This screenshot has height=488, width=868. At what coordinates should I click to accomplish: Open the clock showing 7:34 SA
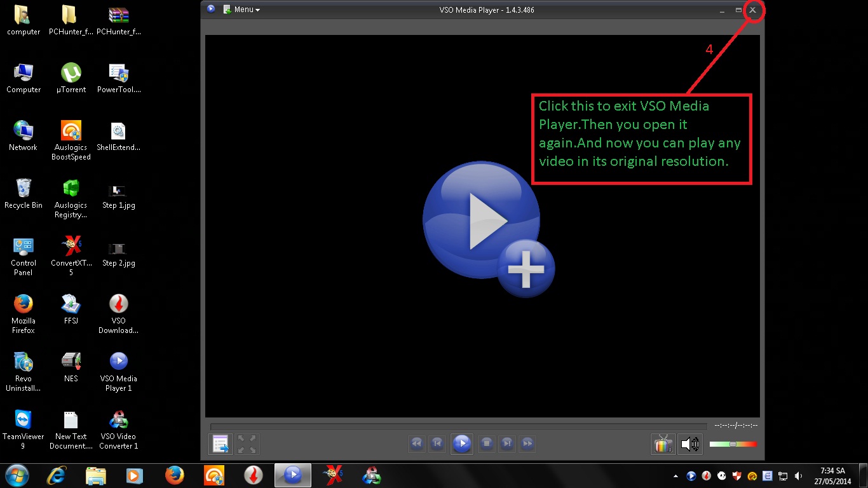tap(832, 476)
